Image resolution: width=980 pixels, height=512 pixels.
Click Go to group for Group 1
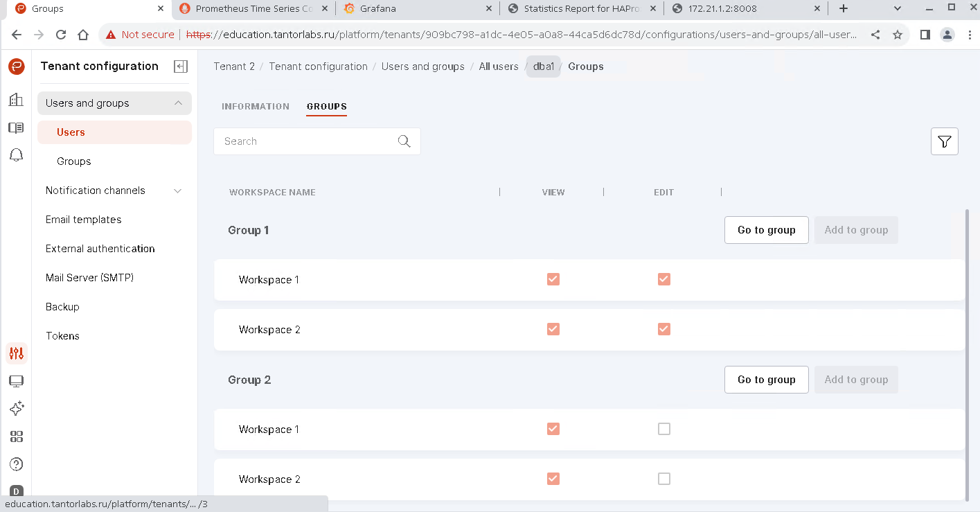point(766,230)
